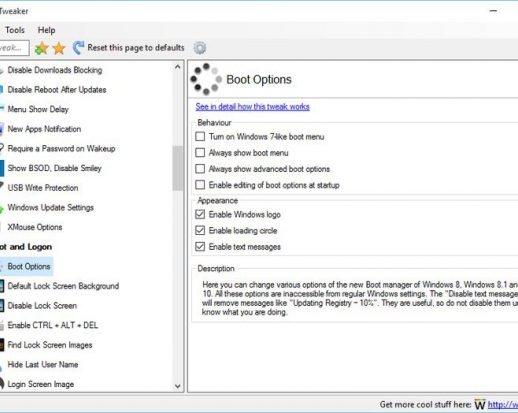Image resolution: width=518 pixels, height=413 pixels.
Task: Click the Boot Options page title
Action: coord(259,79)
